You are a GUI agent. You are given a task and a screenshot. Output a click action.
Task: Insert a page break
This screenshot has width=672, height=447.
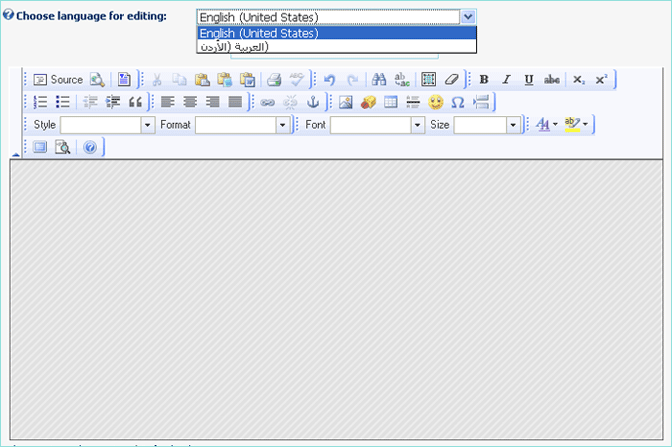[x=481, y=102]
